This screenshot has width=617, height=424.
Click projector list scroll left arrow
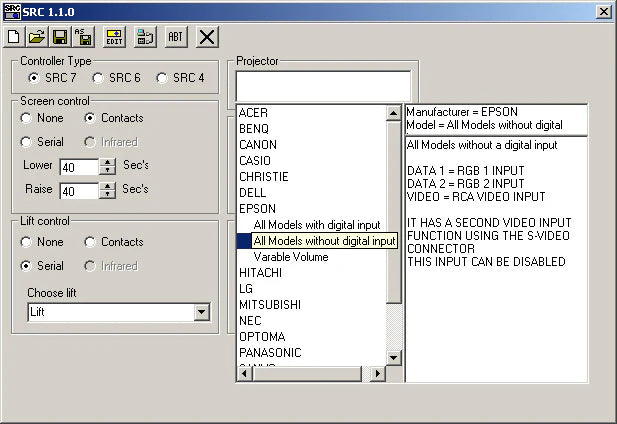245,373
